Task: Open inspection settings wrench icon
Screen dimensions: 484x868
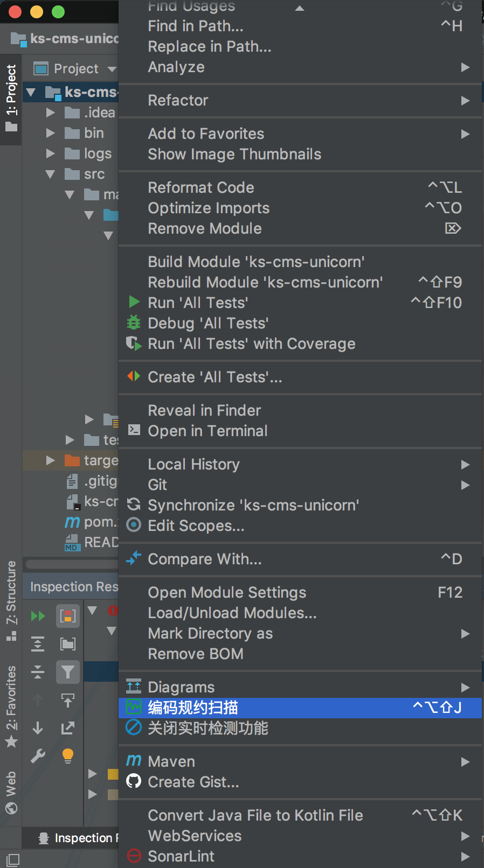Action: [x=38, y=756]
